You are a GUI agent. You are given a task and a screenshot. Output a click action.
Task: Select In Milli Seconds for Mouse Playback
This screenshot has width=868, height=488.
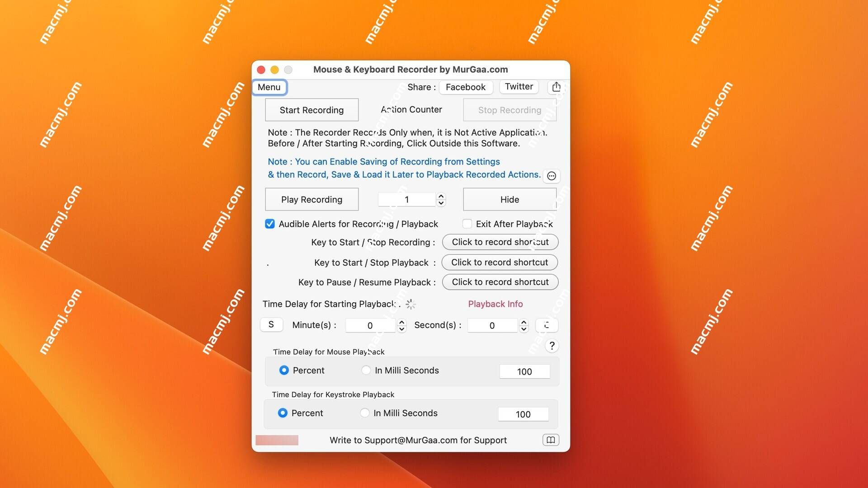pyautogui.click(x=366, y=370)
